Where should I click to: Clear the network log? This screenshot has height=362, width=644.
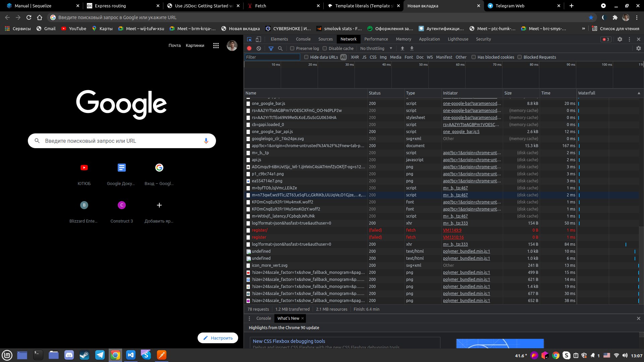(259, 48)
